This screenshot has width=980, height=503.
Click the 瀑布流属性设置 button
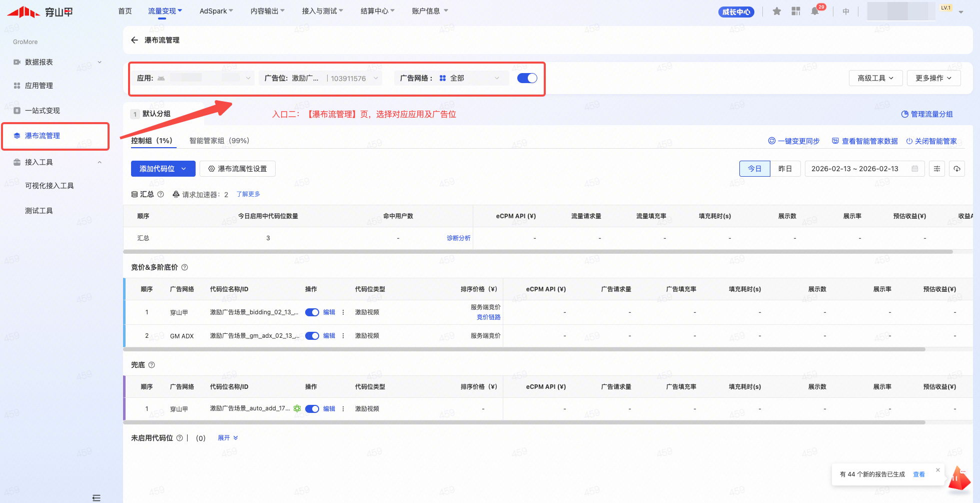[x=238, y=169]
